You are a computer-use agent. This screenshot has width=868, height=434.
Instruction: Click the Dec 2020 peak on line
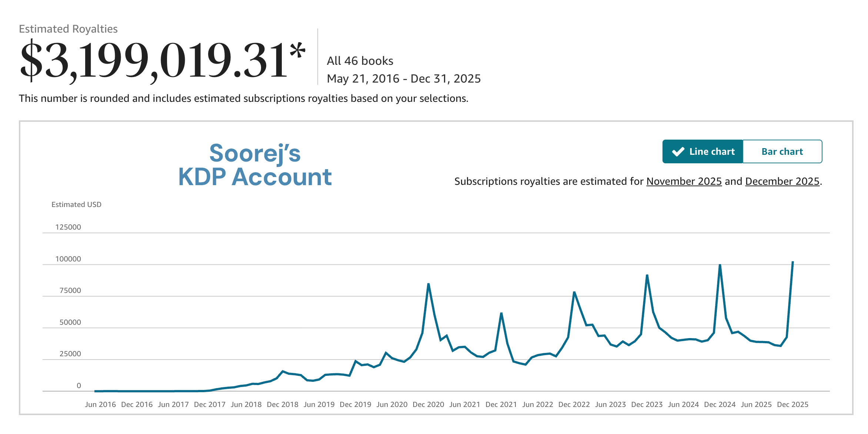428,284
